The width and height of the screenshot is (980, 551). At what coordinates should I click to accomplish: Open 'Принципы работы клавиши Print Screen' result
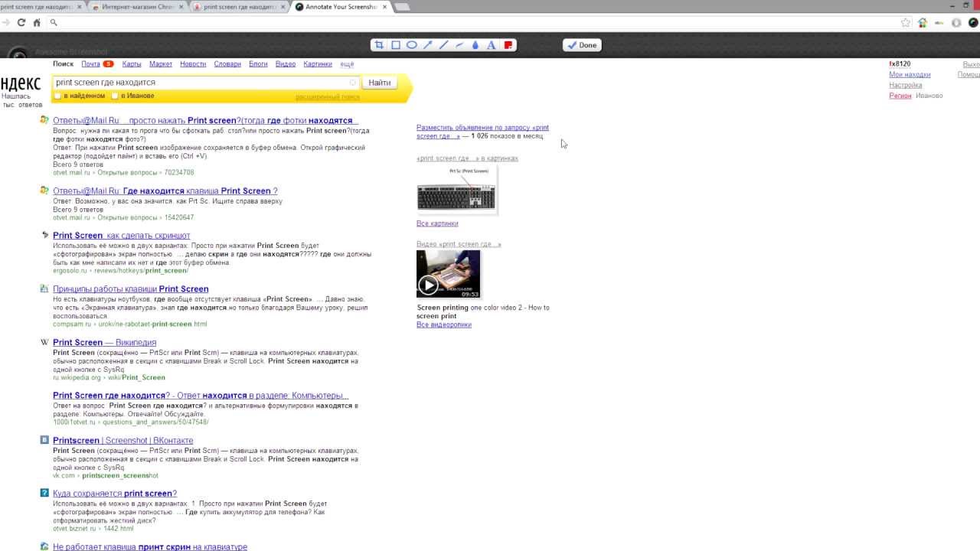pyautogui.click(x=131, y=289)
